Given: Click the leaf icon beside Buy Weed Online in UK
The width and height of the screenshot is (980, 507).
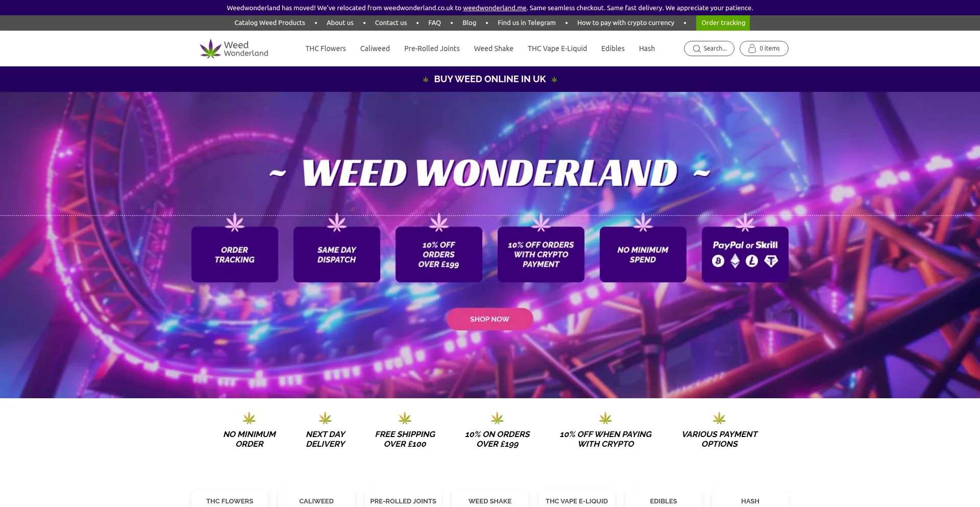Looking at the screenshot, I should tap(425, 79).
